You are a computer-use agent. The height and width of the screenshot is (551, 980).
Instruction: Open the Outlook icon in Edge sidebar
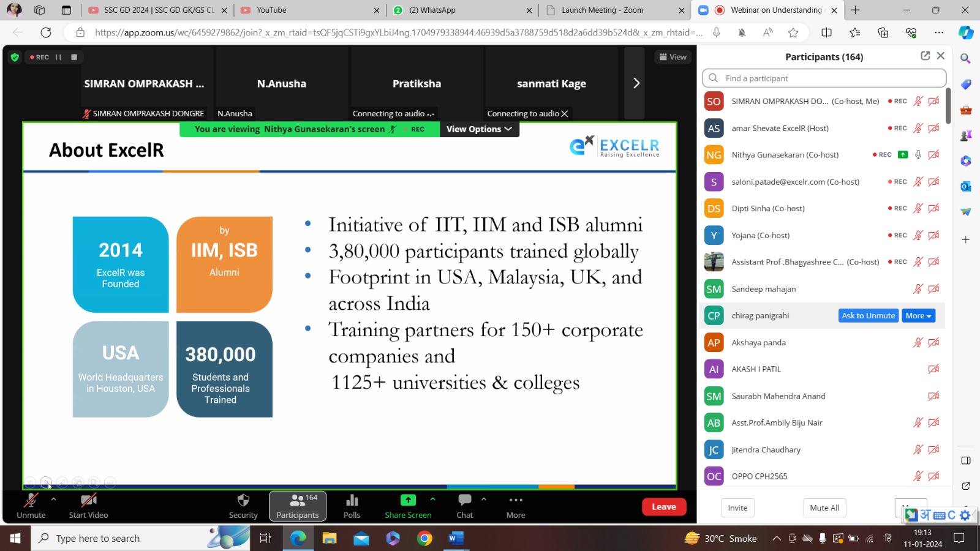[x=965, y=186]
